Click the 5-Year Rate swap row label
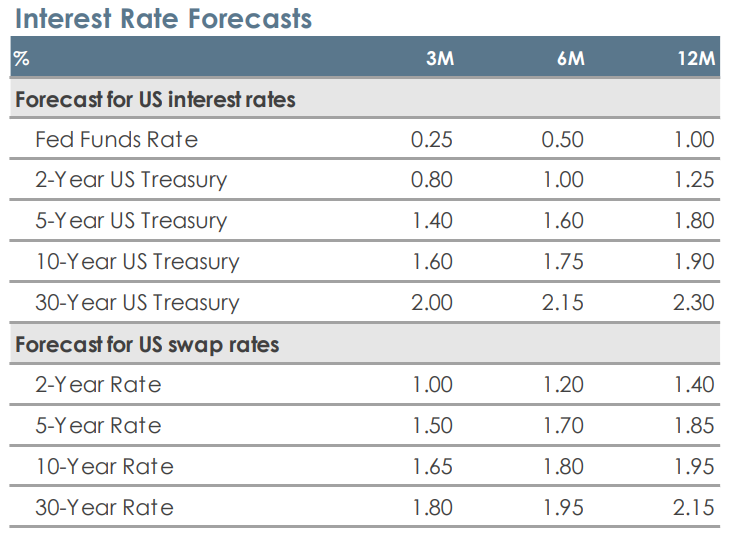This screenshot has width=742, height=540. [98, 426]
